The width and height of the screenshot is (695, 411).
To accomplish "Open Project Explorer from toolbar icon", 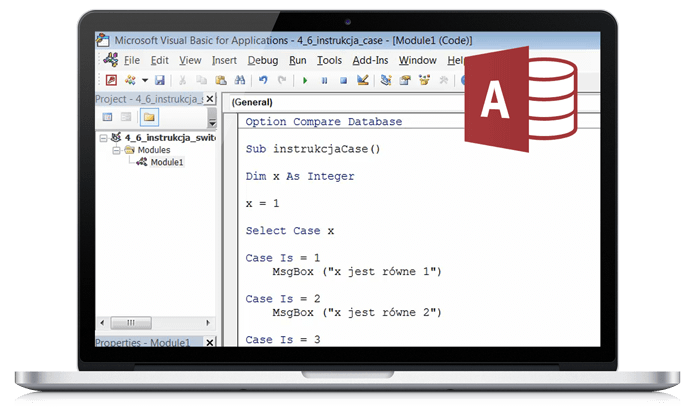I will [385, 80].
